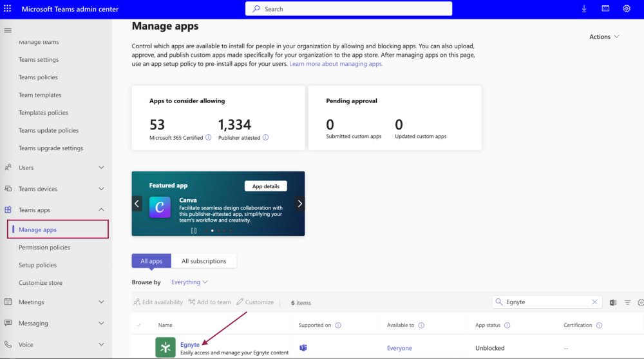Select the second carousel indicator dot
Image resolution: width=644 pixels, height=359 pixels.
tap(213, 231)
